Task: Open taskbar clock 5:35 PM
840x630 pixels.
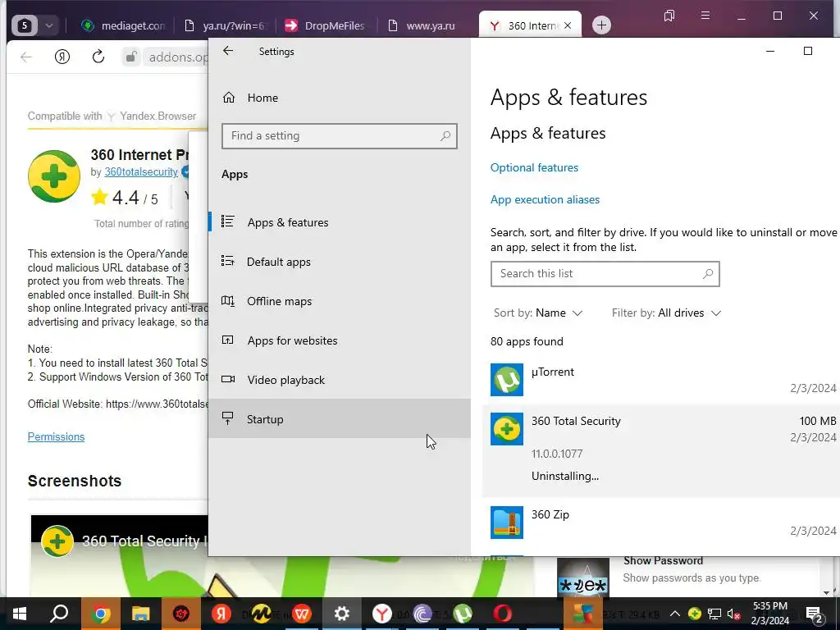Action: tap(770, 614)
